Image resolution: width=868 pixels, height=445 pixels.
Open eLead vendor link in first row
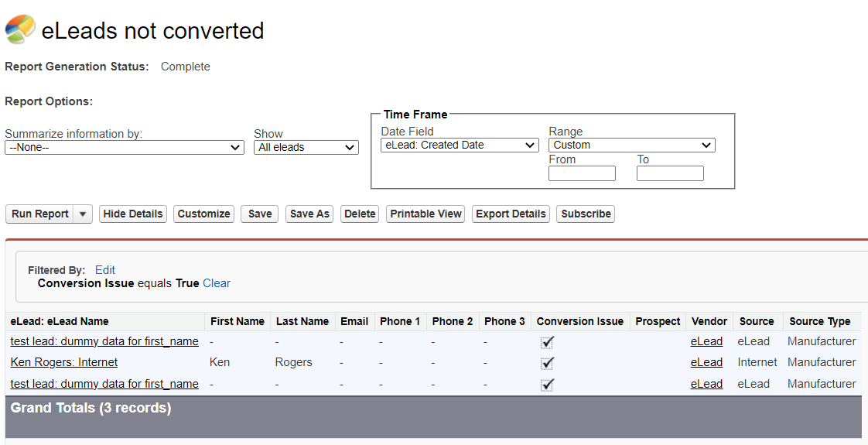[x=706, y=341]
